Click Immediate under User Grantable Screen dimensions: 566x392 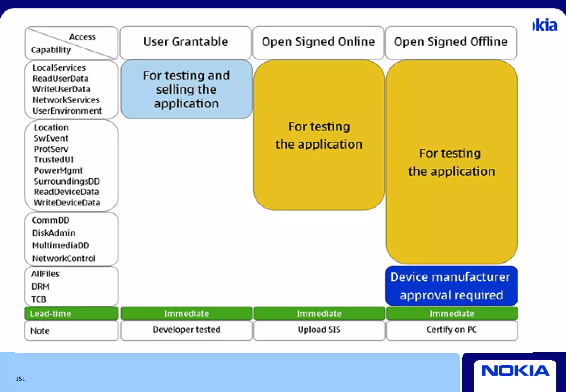pos(187,313)
